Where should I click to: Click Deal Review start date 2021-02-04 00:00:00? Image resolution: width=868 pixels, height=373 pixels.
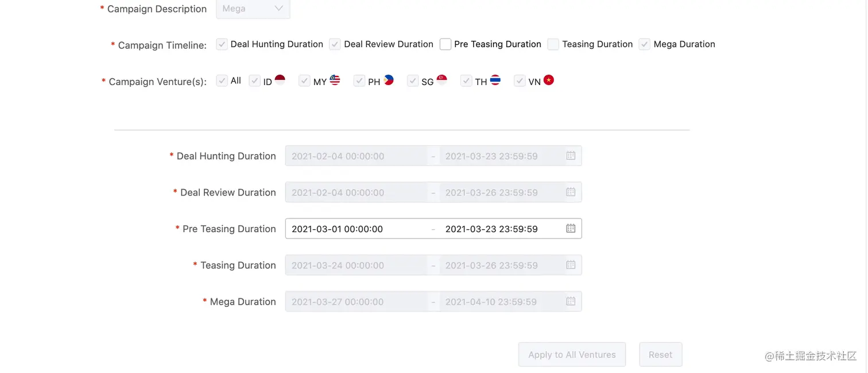tap(338, 193)
